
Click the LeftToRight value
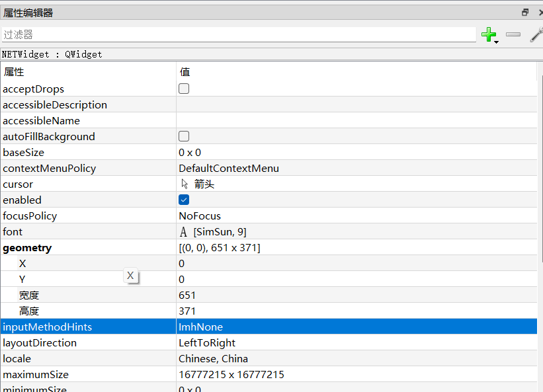coord(207,343)
